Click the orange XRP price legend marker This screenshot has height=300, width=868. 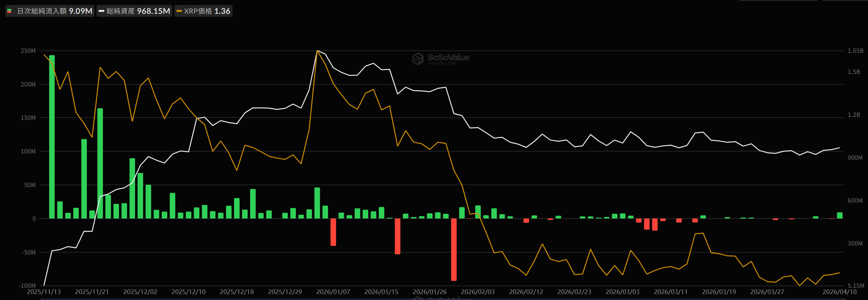179,11
